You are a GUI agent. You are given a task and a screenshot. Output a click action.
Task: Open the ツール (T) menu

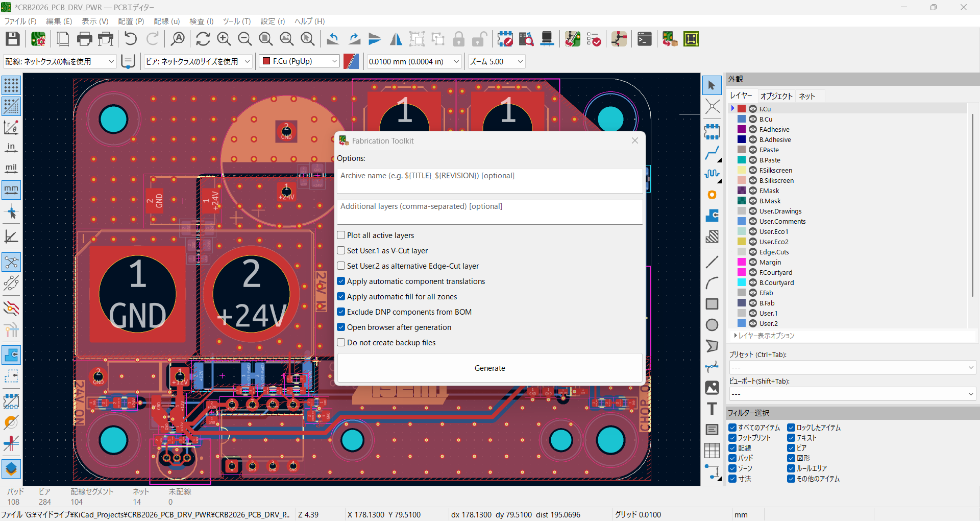pos(237,21)
